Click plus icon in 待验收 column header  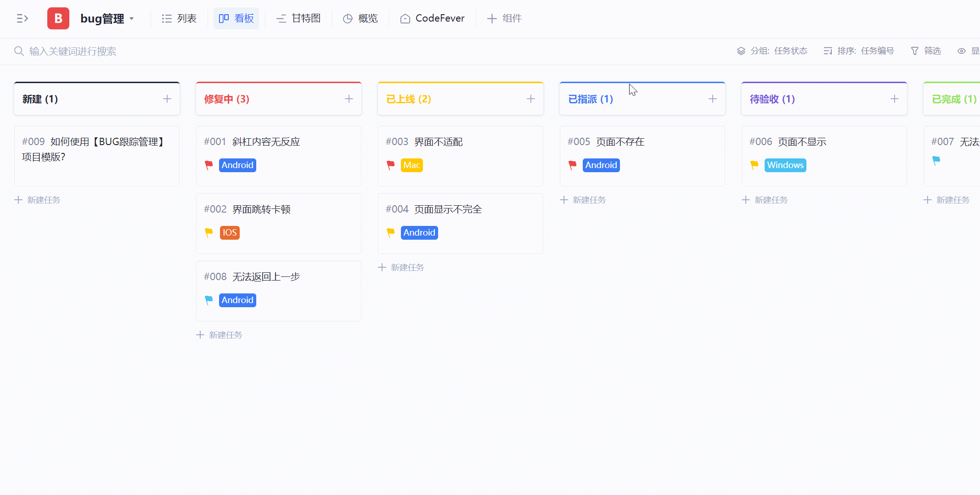[895, 99]
